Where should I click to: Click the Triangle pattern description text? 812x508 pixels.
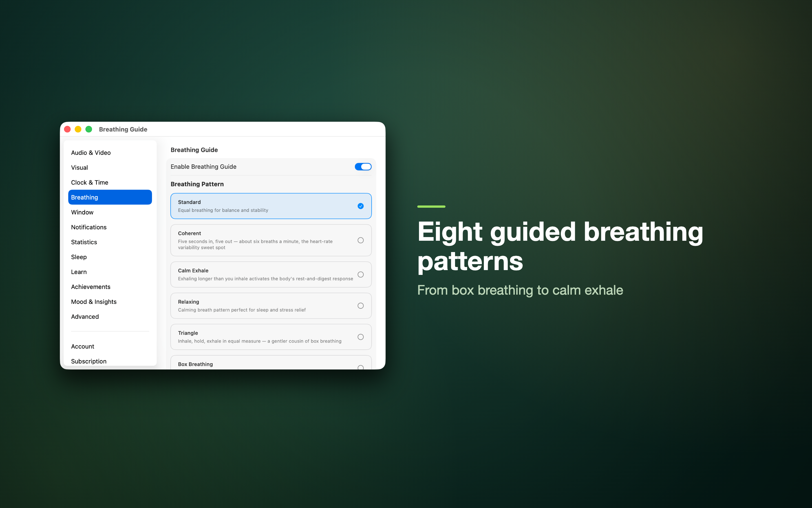coord(260,341)
